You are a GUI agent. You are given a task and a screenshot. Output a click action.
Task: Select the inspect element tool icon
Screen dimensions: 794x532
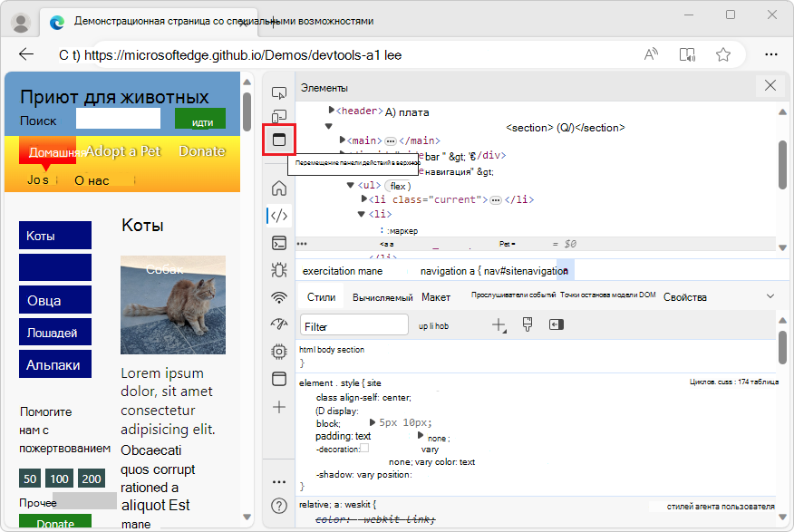click(279, 92)
